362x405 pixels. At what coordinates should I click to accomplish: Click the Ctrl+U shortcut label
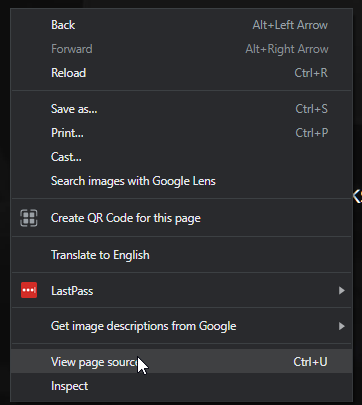coord(310,362)
